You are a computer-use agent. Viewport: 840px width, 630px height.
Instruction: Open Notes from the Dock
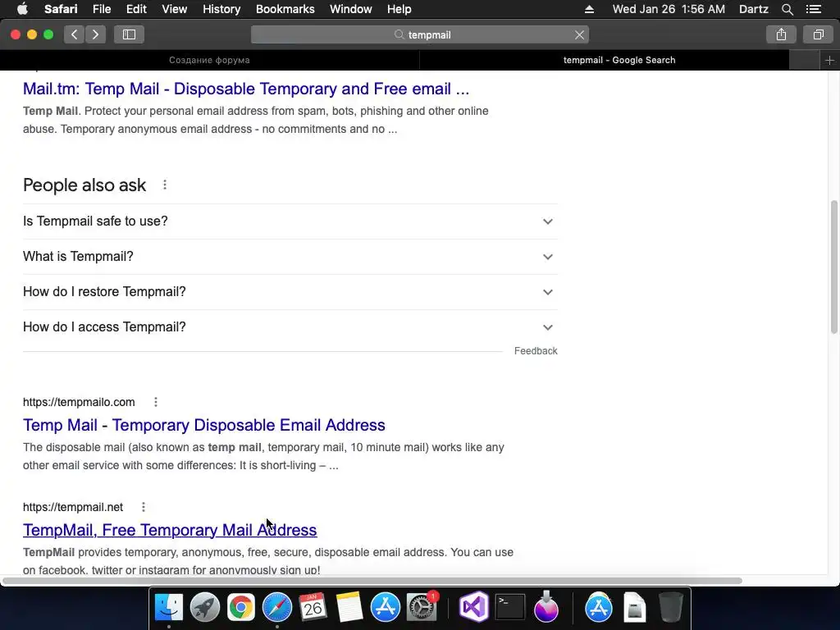(349, 608)
